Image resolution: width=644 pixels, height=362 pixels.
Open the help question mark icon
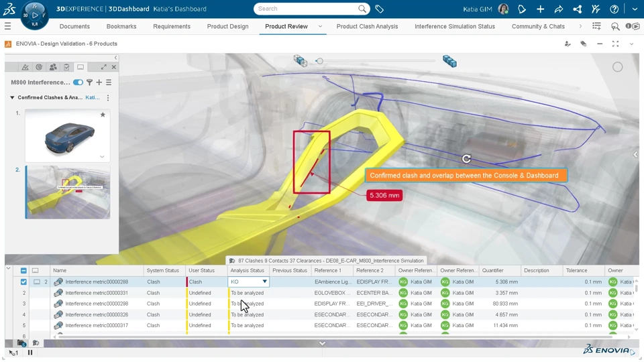click(x=614, y=9)
